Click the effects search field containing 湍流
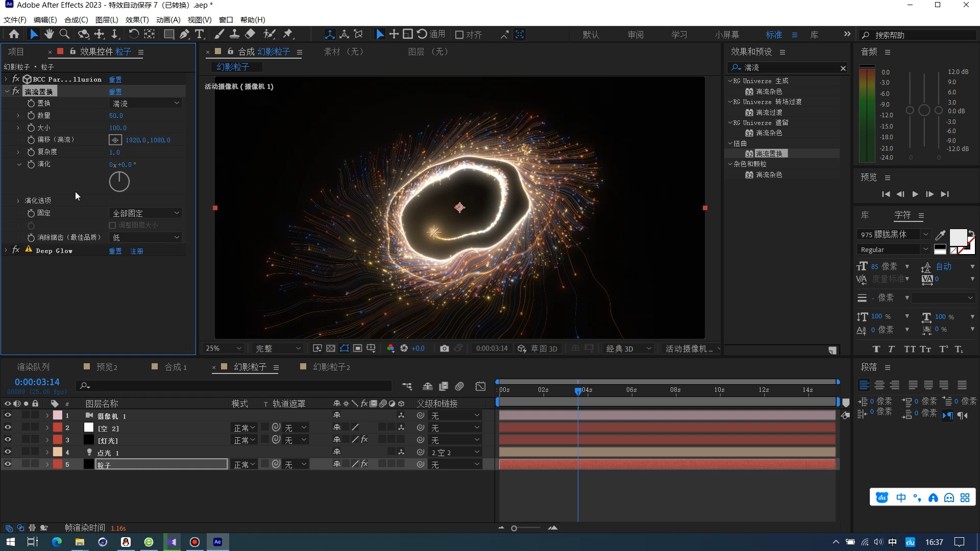Viewport: 980px width, 551px height. pyautogui.click(x=787, y=67)
